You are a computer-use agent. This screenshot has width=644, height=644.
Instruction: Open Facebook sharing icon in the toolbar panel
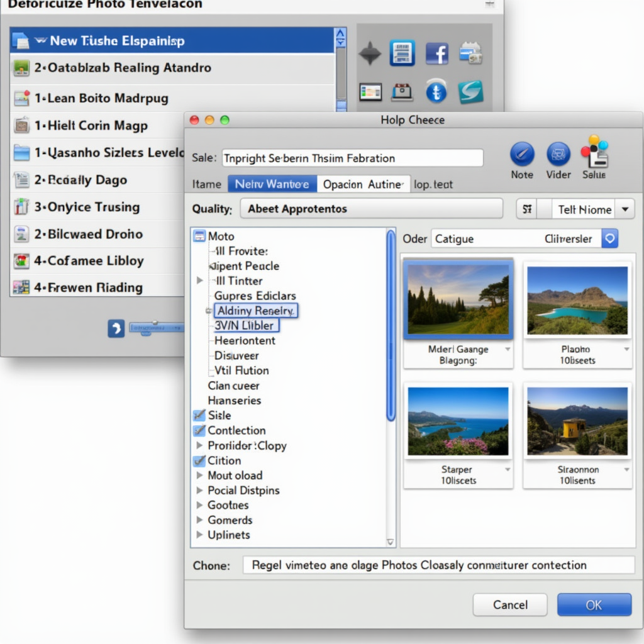pyautogui.click(x=436, y=53)
